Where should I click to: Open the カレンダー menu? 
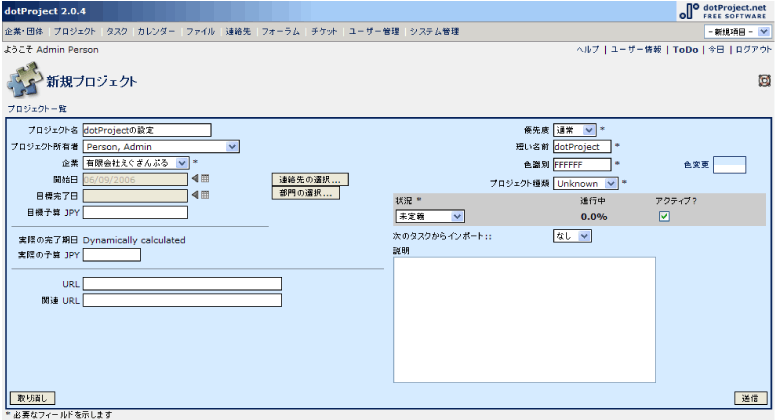point(156,31)
